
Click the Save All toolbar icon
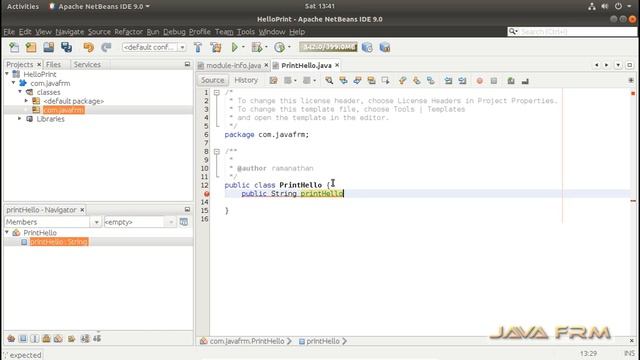click(66, 47)
